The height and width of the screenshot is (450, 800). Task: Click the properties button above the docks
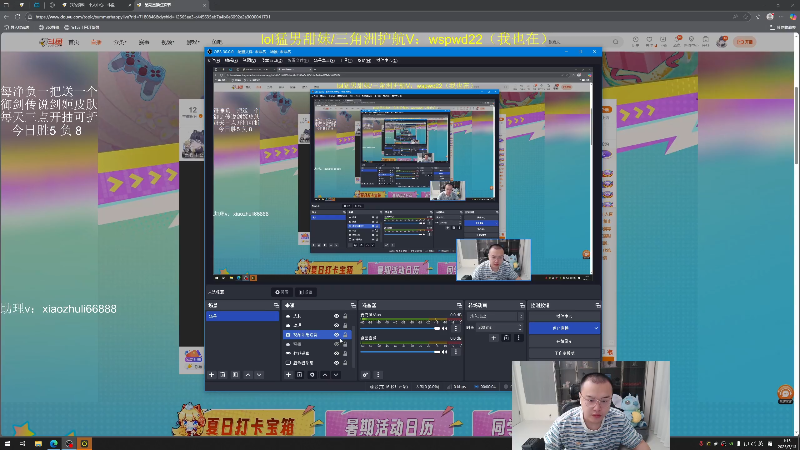[x=282, y=292]
